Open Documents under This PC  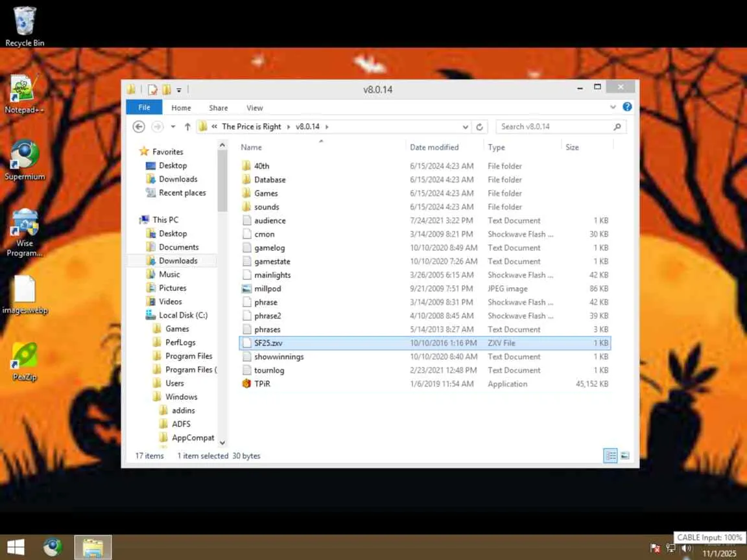pyautogui.click(x=179, y=247)
